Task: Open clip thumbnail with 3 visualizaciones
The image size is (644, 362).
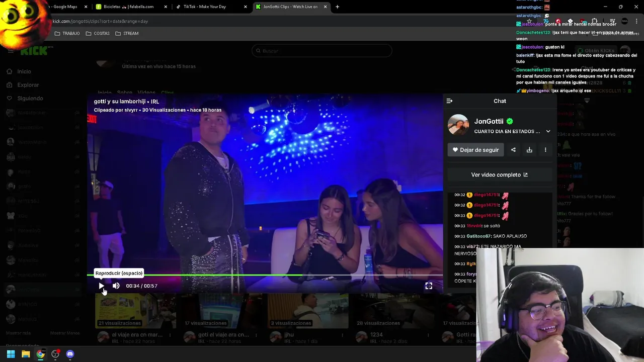Action: pos(307,311)
